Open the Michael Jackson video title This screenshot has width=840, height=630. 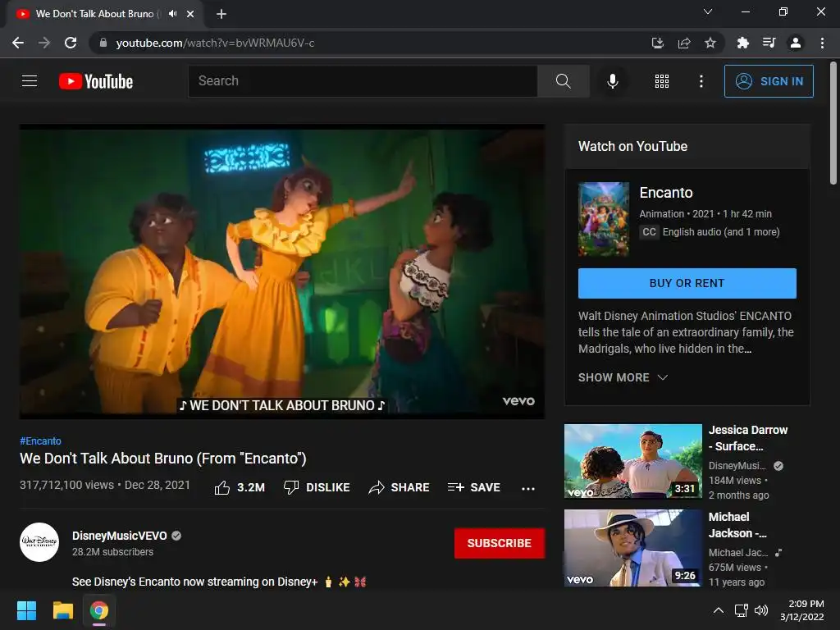point(737,525)
